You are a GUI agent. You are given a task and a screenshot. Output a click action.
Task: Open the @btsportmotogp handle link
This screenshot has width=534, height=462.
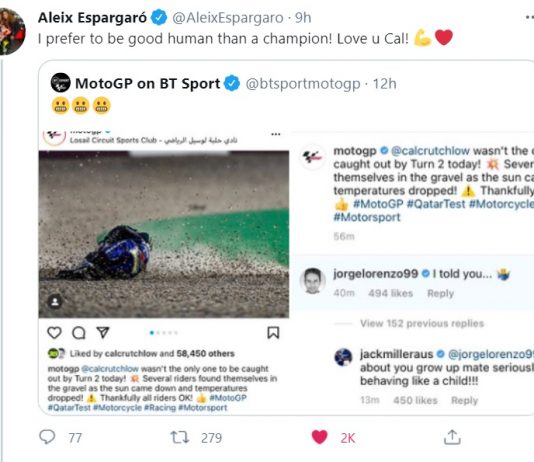point(303,83)
